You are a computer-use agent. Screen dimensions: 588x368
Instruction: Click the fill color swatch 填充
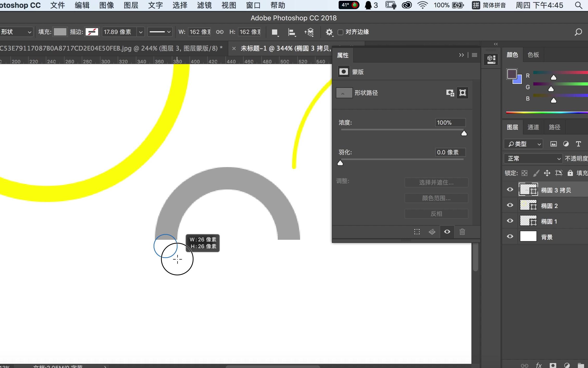pos(60,32)
